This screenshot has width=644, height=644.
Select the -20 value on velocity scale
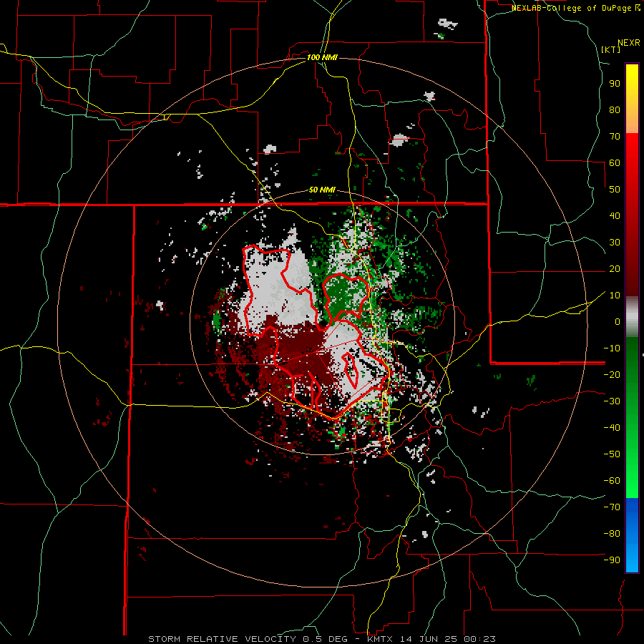click(612, 375)
